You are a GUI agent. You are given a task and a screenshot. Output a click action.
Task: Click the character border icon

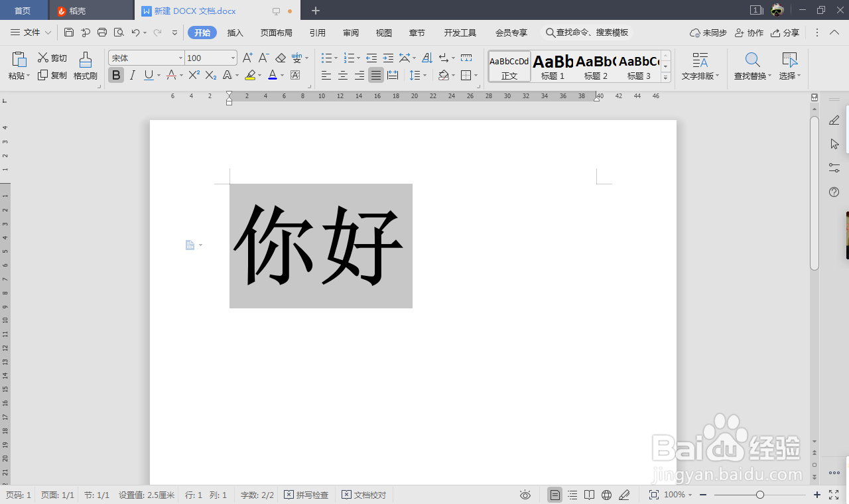coord(295,76)
